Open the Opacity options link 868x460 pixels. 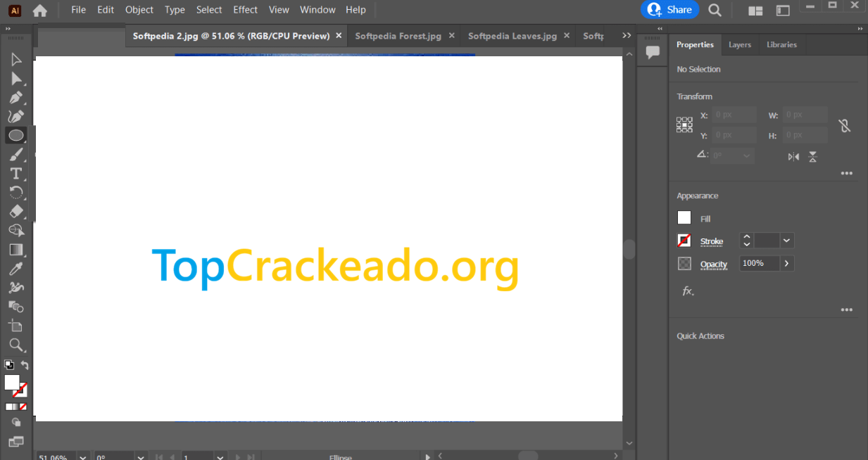[714, 264]
